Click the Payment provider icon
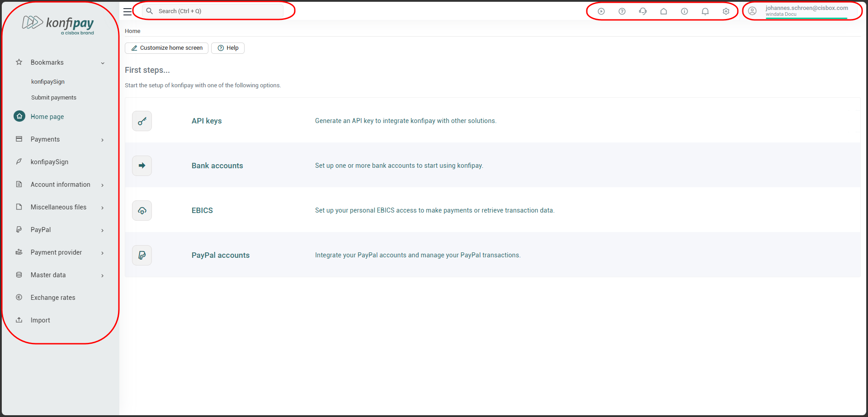This screenshot has width=868, height=417. pos(19,252)
